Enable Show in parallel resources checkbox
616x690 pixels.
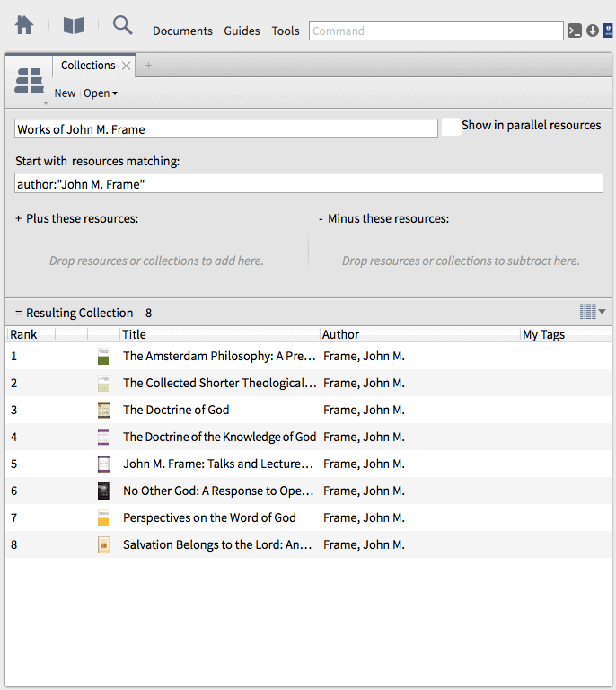point(451,127)
